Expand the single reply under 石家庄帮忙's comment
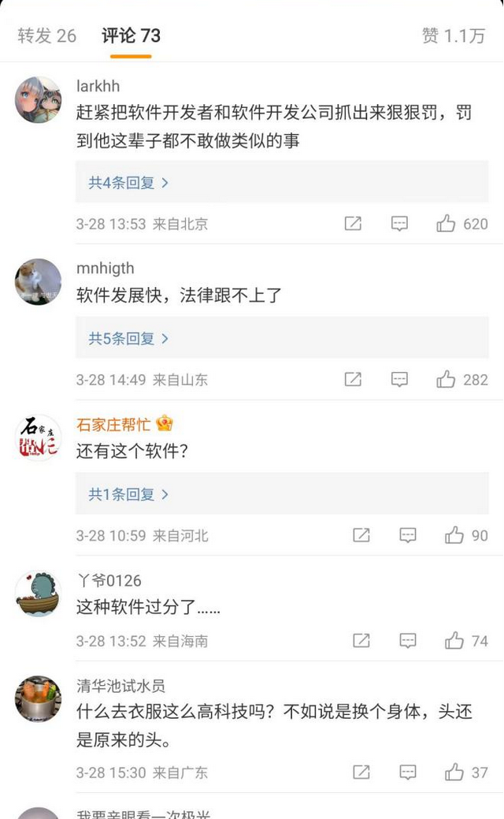This screenshot has height=819, width=504. tap(126, 493)
